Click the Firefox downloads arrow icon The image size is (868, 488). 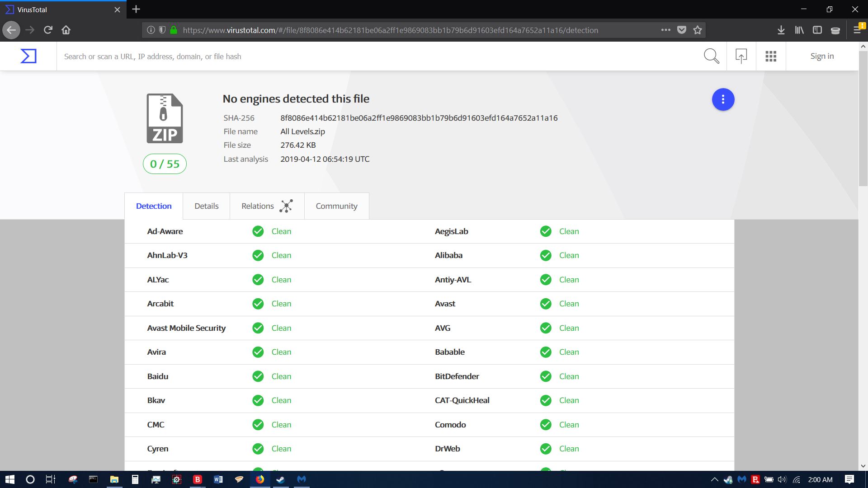(781, 30)
